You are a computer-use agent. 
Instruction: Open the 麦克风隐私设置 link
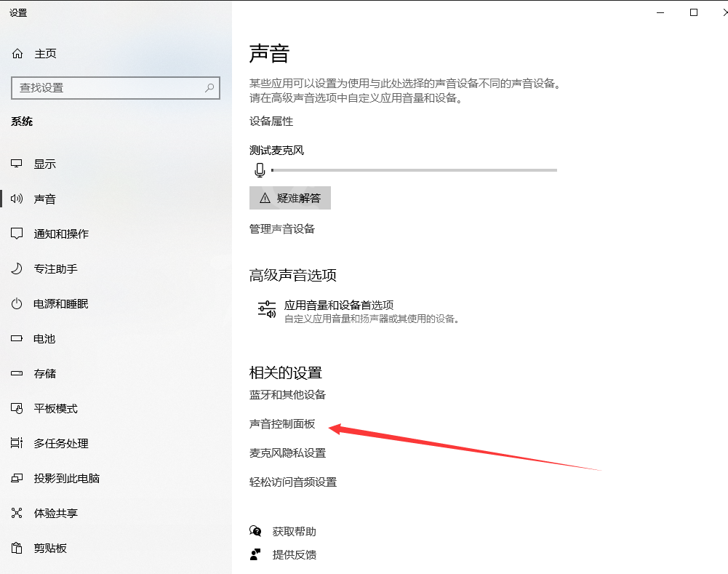pyautogui.click(x=287, y=453)
